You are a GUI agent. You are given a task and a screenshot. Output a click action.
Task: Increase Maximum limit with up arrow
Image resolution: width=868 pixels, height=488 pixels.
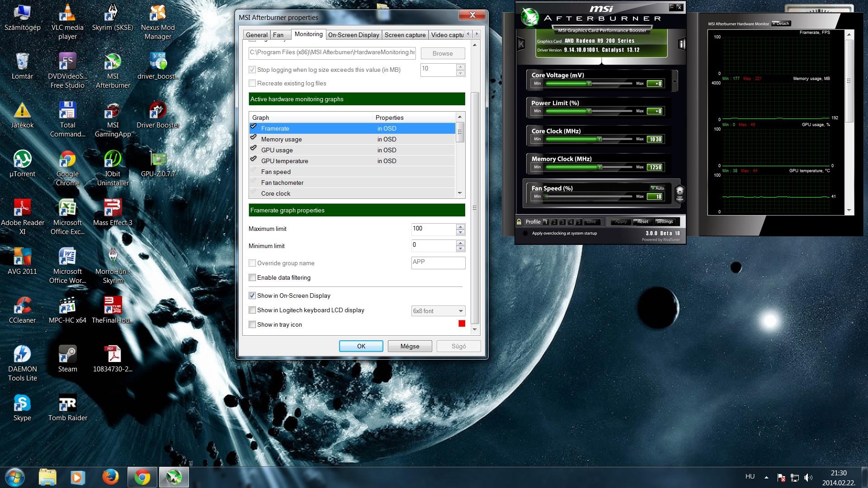click(x=460, y=226)
